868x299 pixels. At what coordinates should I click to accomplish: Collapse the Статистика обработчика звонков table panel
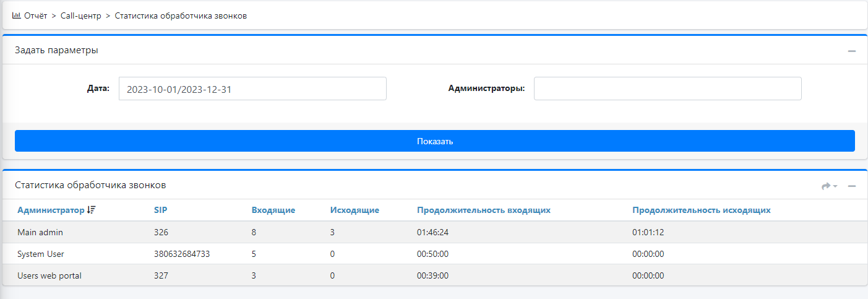point(851,186)
